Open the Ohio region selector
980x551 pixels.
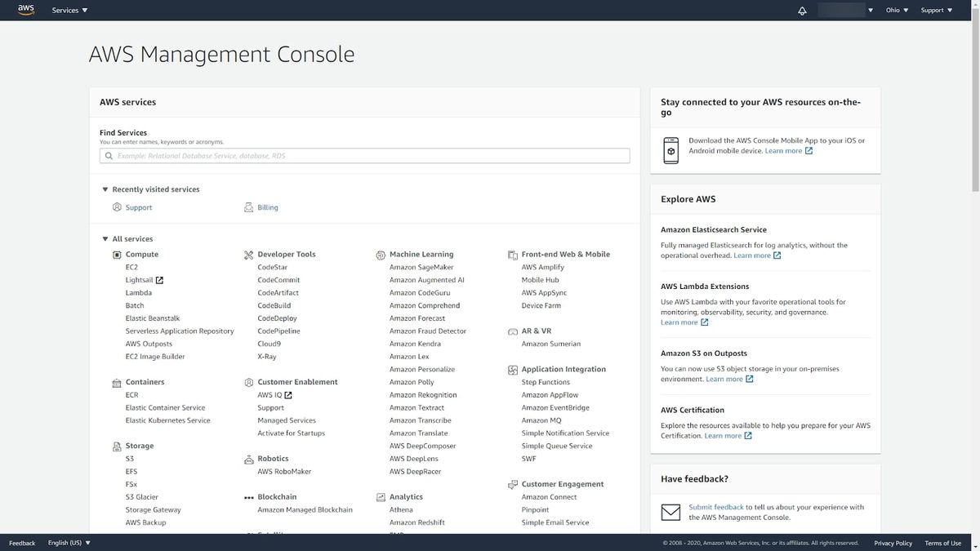click(x=894, y=10)
